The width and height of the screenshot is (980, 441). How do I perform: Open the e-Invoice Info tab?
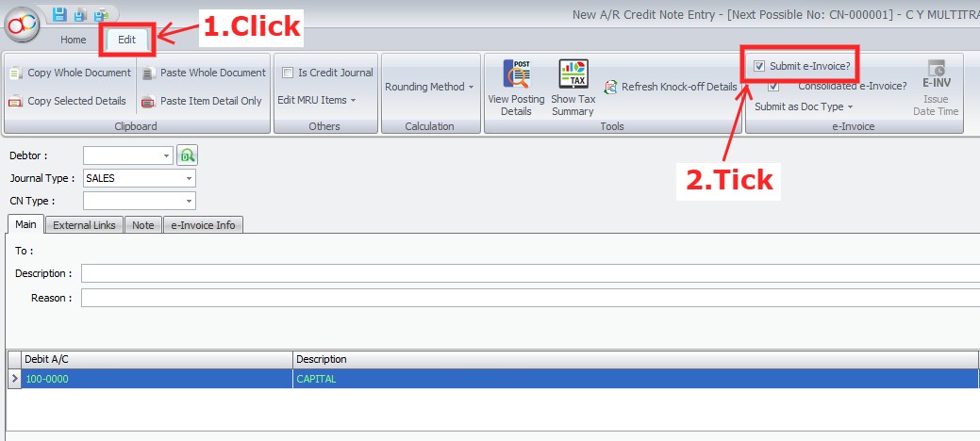pos(203,225)
